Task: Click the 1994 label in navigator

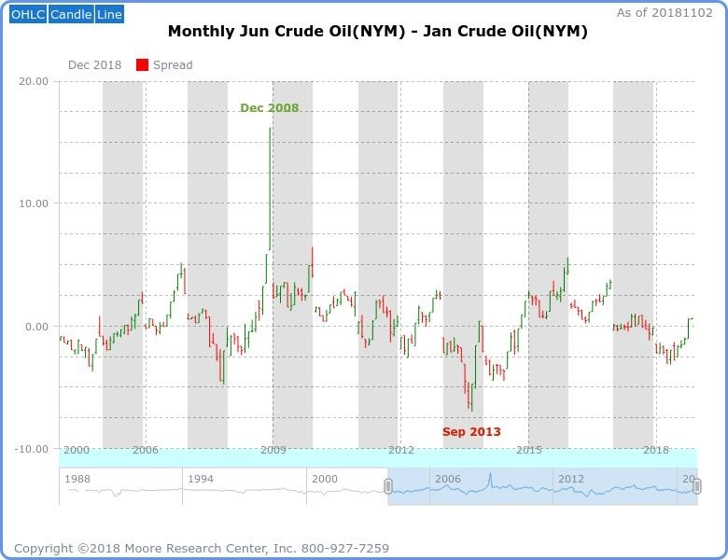Action: (201, 479)
